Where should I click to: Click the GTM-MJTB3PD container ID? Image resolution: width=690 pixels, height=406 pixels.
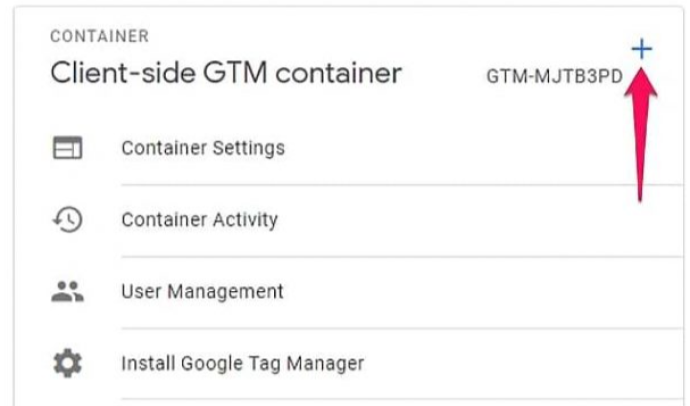554,77
